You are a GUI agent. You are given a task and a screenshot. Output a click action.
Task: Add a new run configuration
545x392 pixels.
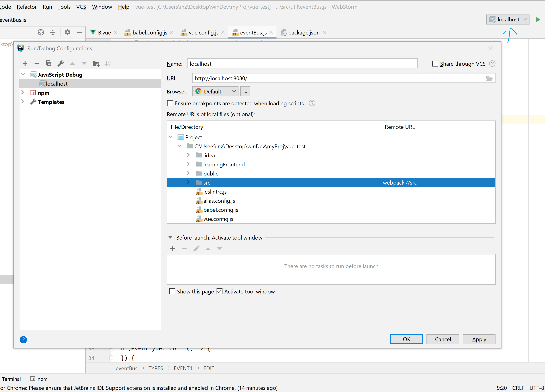tap(25, 63)
